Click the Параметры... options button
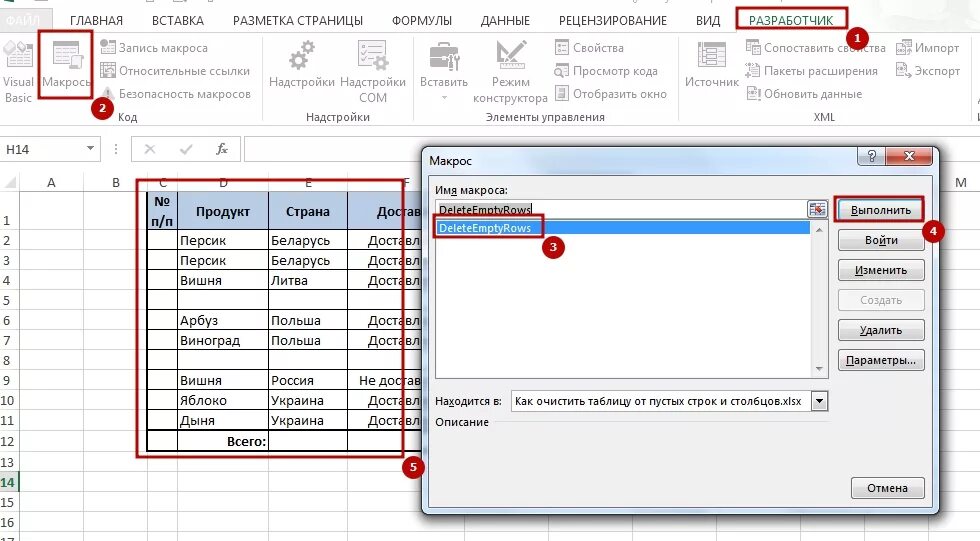The height and width of the screenshot is (541, 980). point(881,360)
